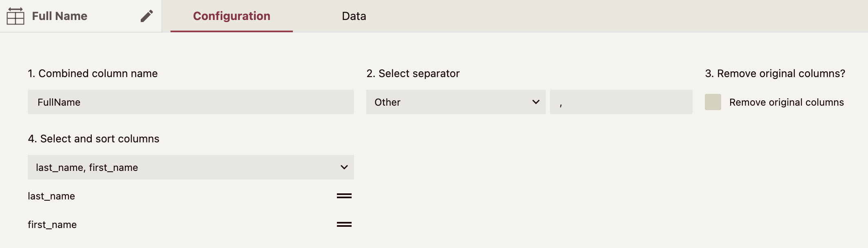868x248 pixels.
Task: Select the last_name entry in the sort list
Action: point(51,196)
